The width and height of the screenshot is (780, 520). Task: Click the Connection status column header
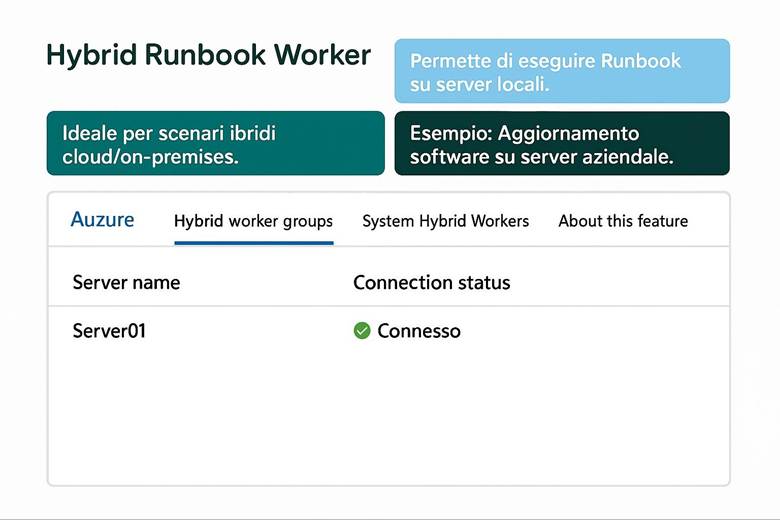click(x=431, y=283)
